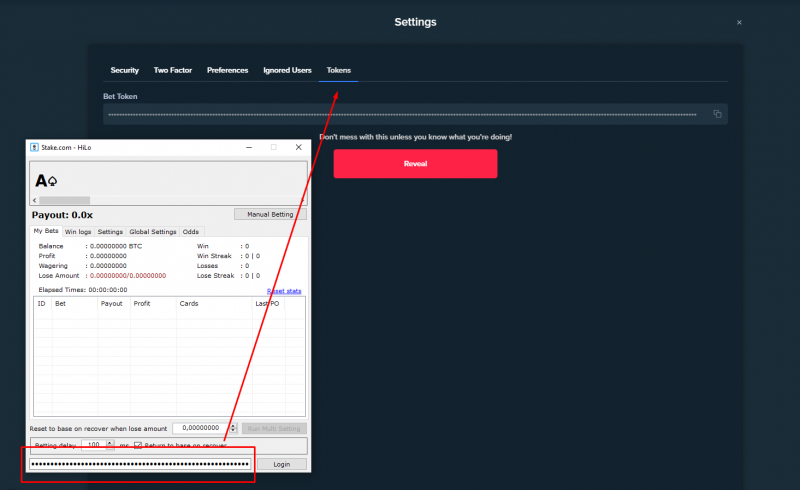800x490 pixels.
Task: Click the Elapsed Times 00:00:00:00 text
Action: tap(83, 290)
